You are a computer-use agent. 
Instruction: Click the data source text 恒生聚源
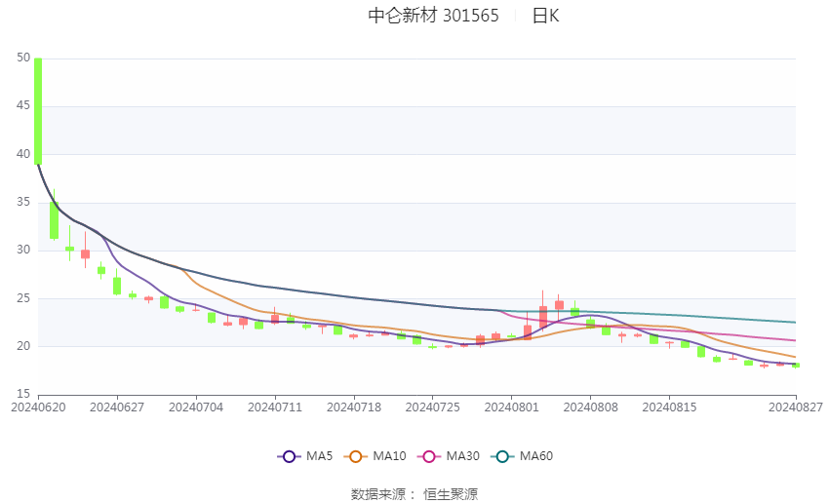pyautogui.click(x=451, y=494)
